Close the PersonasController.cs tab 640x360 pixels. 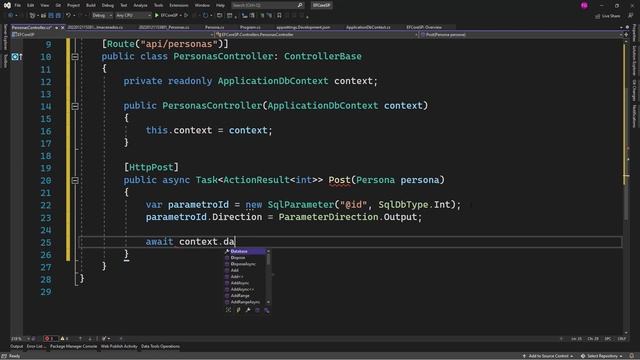click(62, 27)
